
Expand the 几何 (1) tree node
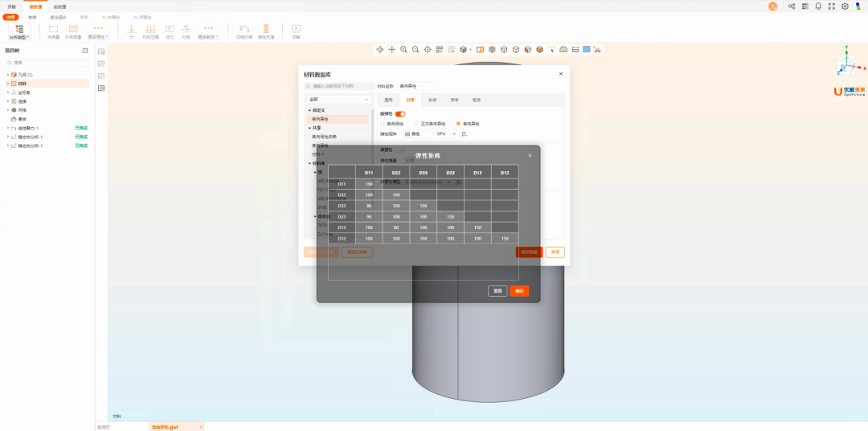(x=8, y=74)
